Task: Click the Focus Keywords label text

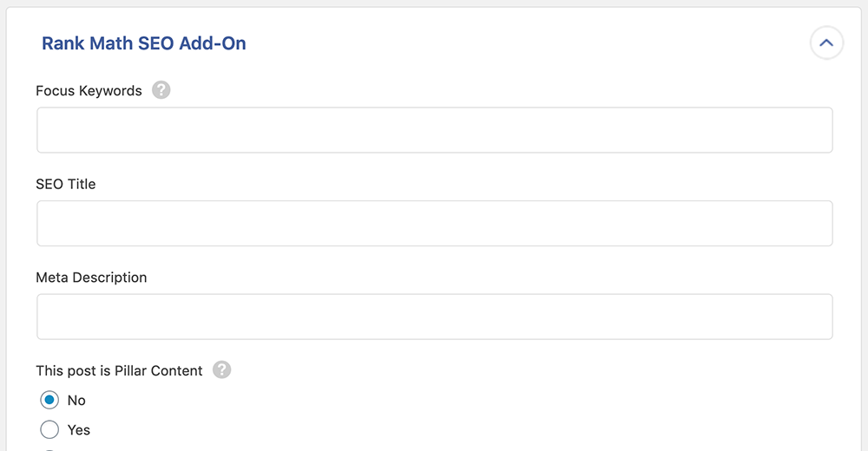Action: coord(89,90)
